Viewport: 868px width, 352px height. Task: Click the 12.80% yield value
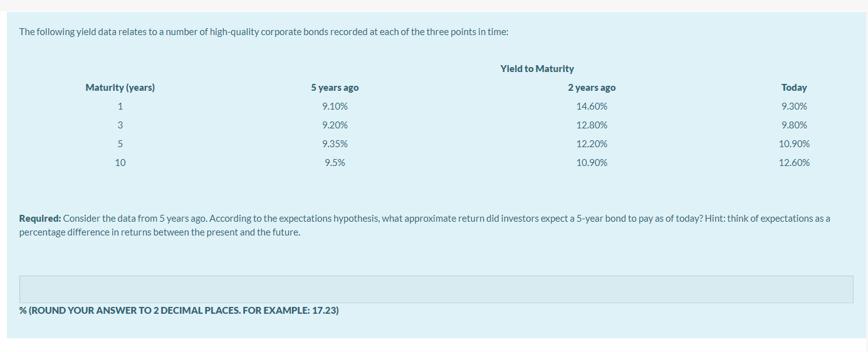[592, 125]
